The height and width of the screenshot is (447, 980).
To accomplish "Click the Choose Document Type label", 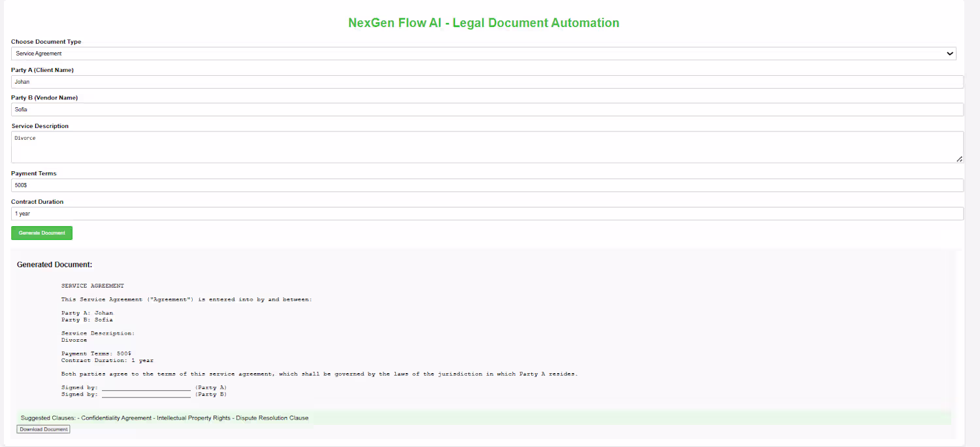I will pos(46,42).
